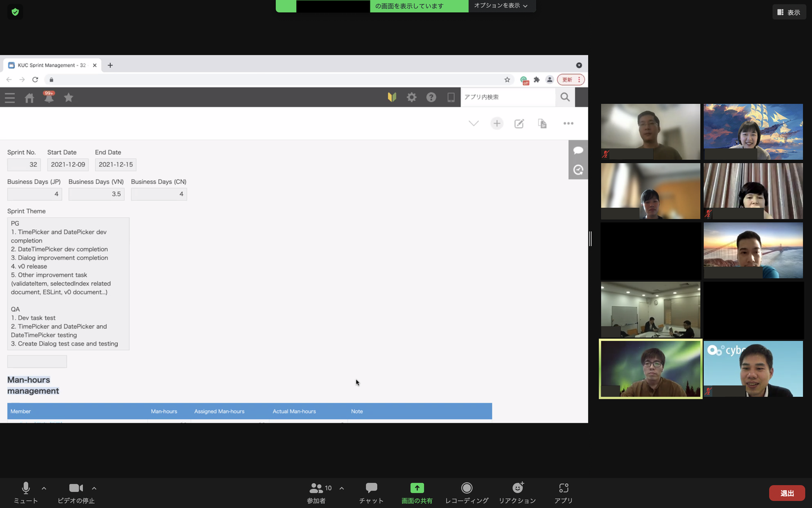This screenshot has height=508, width=812.
Task: Reload the browser page
Action: pyautogui.click(x=35, y=80)
